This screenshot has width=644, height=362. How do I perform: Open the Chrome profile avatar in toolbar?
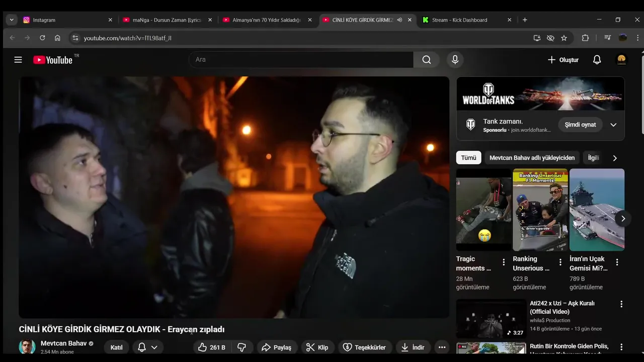(623, 38)
